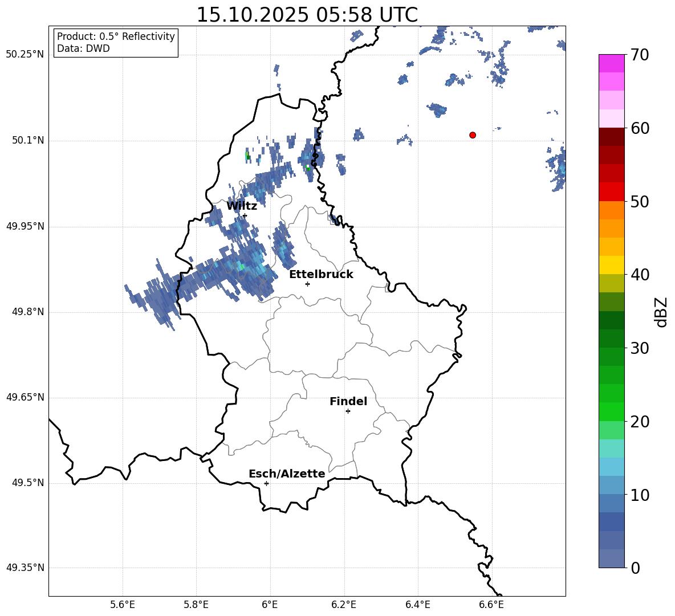The width and height of the screenshot is (675, 616).
Task: Click the 5.6°E longitude tick label
Action: (x=123, y=605)
